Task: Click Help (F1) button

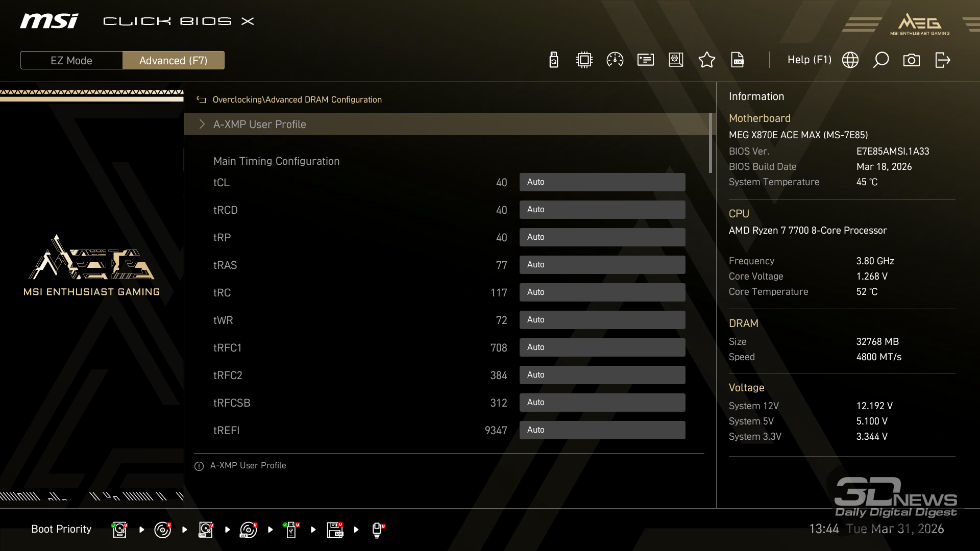Action: pos(809,60)
